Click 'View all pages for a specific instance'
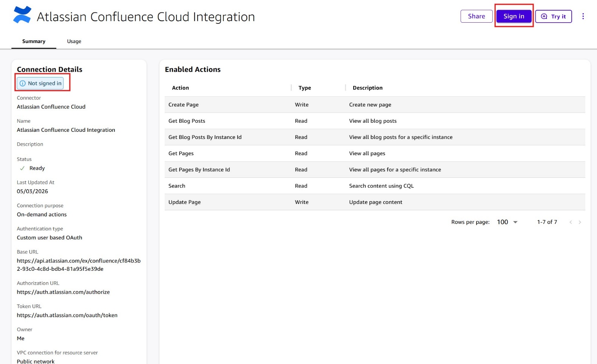Image resolution: width=597 pixels, height=364 pixels. click(395, 170)
